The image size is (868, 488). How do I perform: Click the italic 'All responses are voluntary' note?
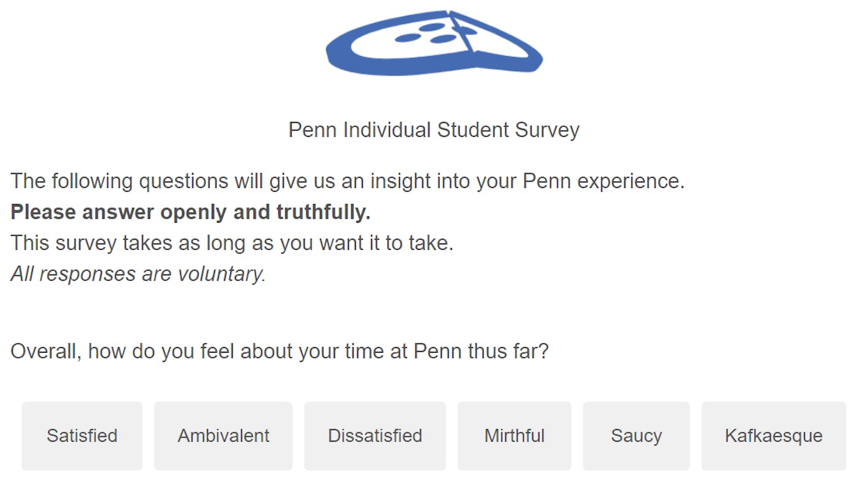point(138,274)
